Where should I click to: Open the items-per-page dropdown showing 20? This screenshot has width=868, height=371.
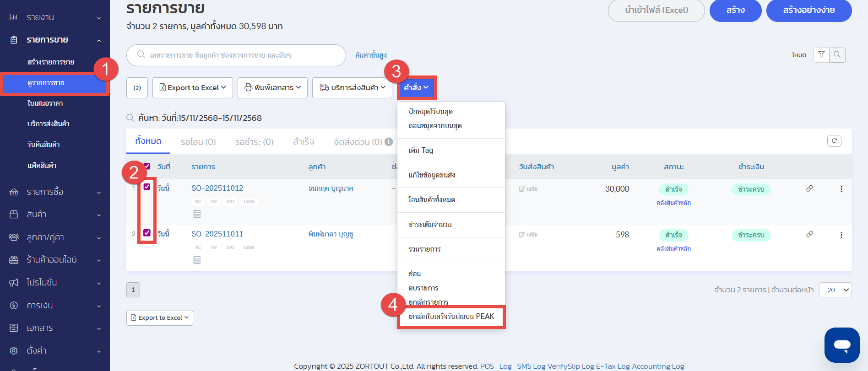point(835,290)
